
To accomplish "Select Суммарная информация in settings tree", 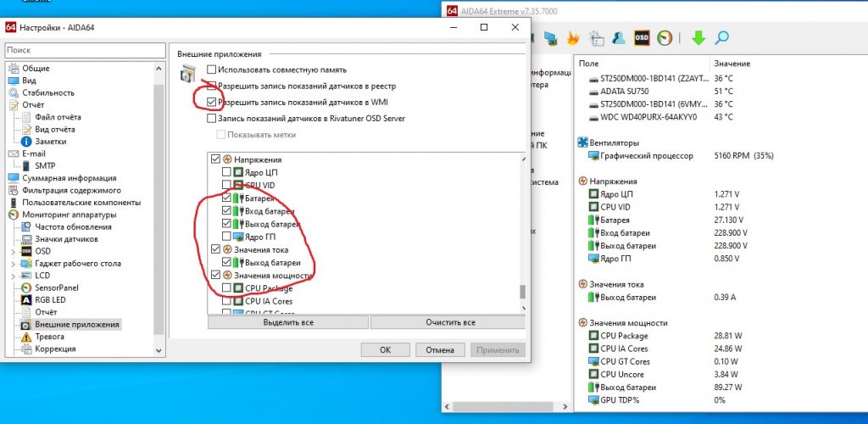I will click(x=70, y=178).
